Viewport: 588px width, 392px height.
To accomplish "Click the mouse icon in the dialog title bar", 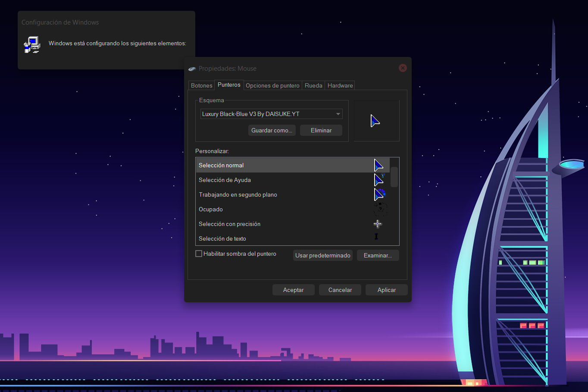I will click(192, 68).
